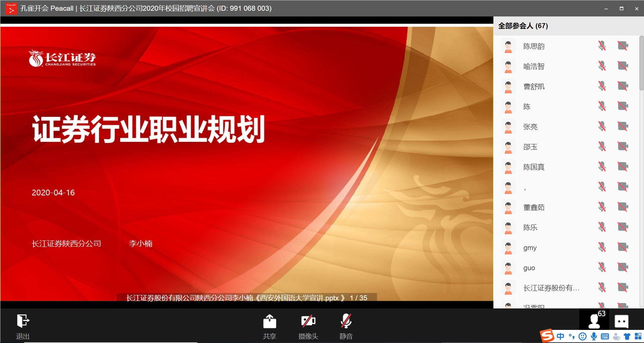Click camera-off icon for 陈乐

tap(623, 227)
